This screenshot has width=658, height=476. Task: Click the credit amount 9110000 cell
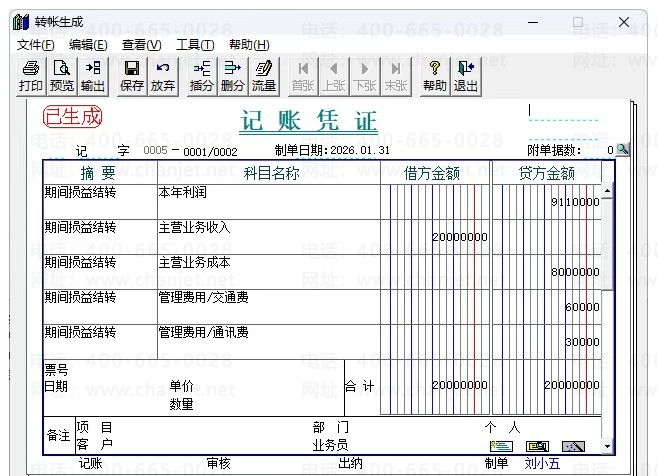[x=547, y=202]
